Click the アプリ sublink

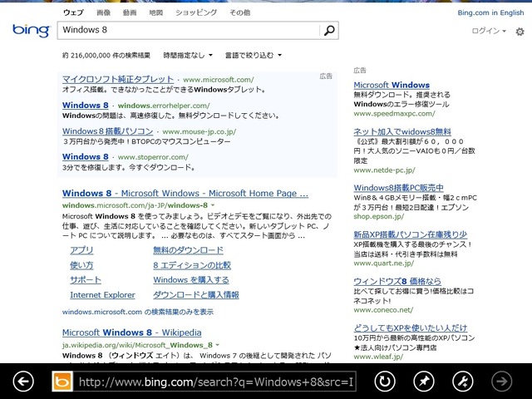point(81,250)
